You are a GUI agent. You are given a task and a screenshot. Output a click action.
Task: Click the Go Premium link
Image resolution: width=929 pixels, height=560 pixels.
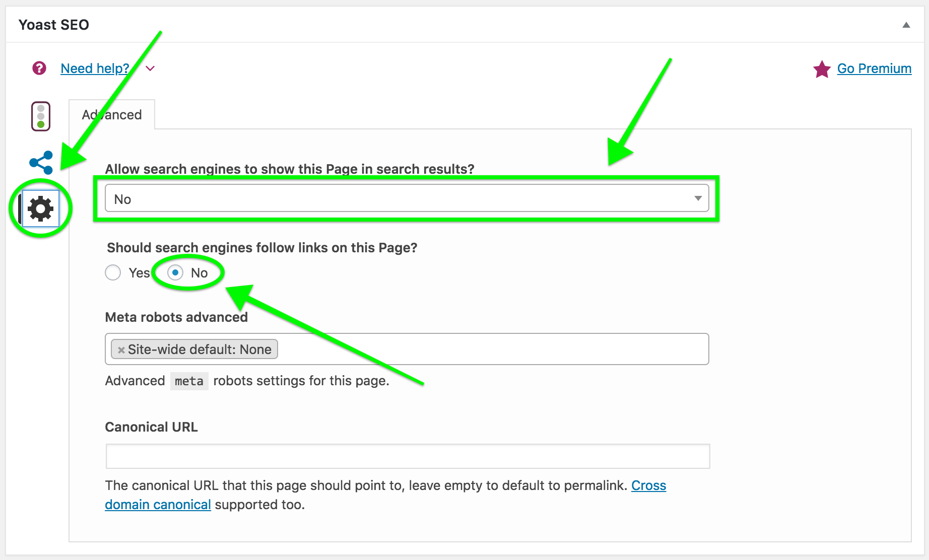[x=874, y=68]
